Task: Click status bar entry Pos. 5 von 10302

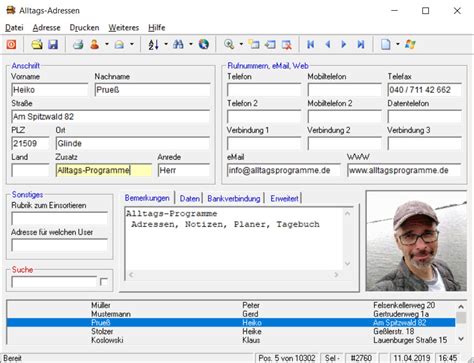Action: point(287,358)
